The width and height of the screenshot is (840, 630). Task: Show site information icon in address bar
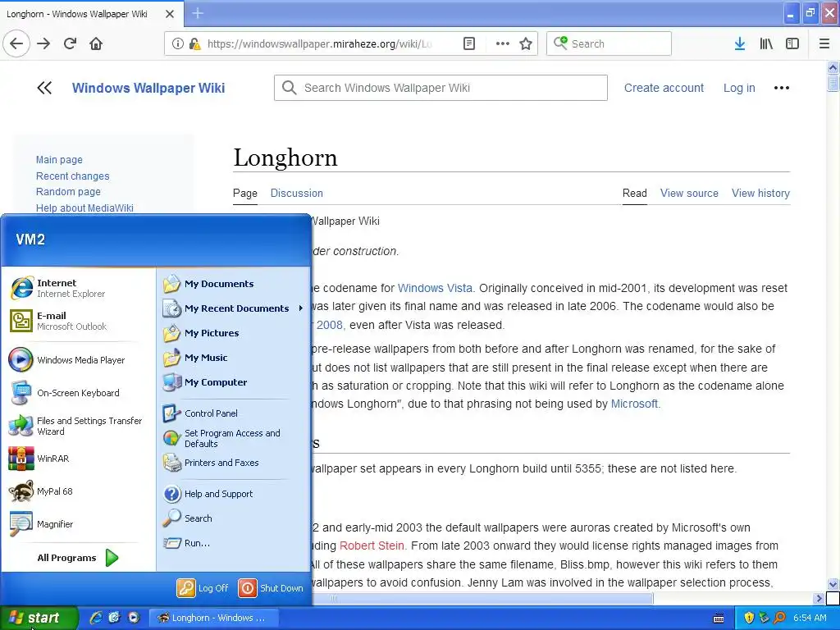(x=178, y=44)
